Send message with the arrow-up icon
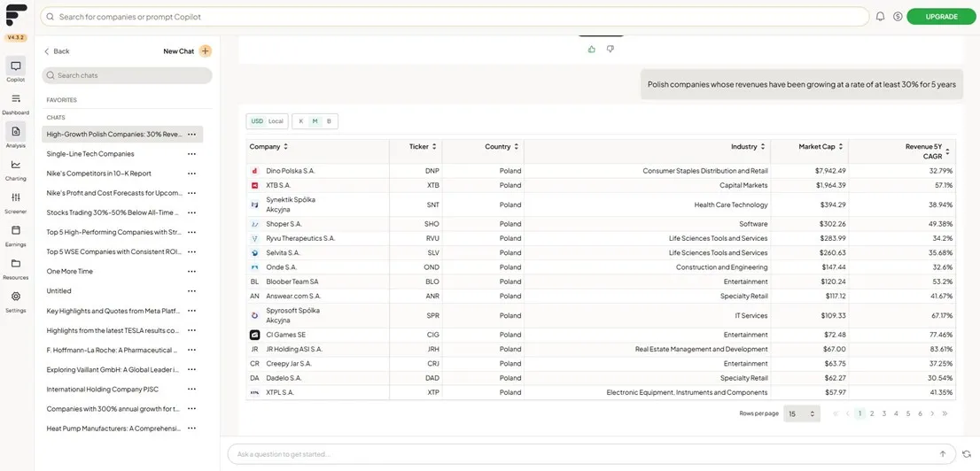 pyautogui.click(x=943, y=454)
